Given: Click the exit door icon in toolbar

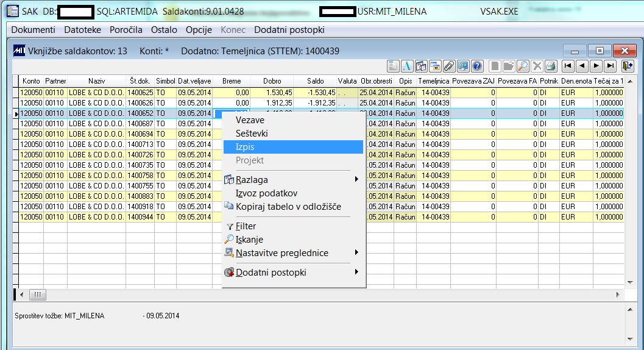Looking at the screenshot, I should click(628, 66).
